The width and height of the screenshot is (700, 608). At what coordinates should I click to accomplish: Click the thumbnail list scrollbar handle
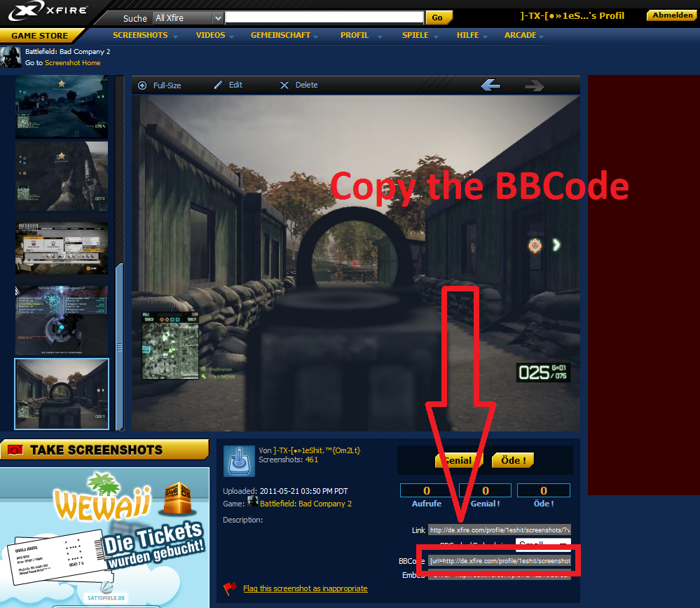coord(119,347)
